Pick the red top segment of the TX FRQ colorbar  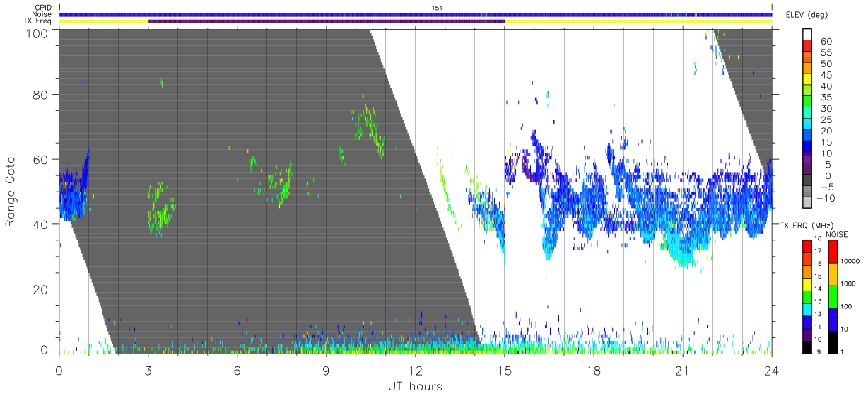808,247
